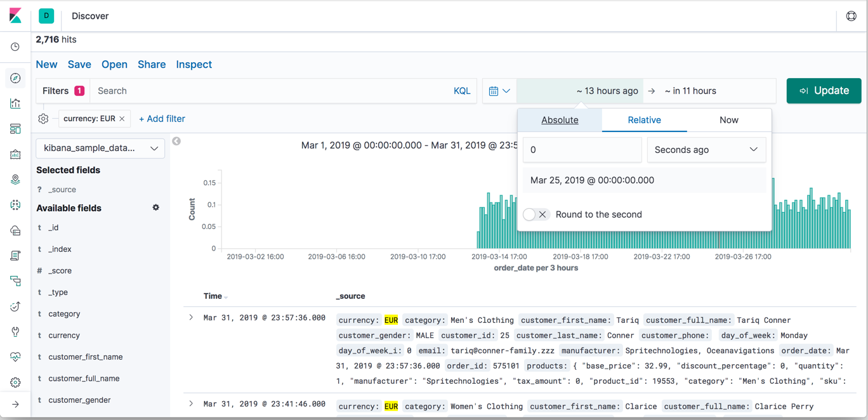Expand the available fields settings cog
This screenshot has width=868, height=420.
(155, 207)
